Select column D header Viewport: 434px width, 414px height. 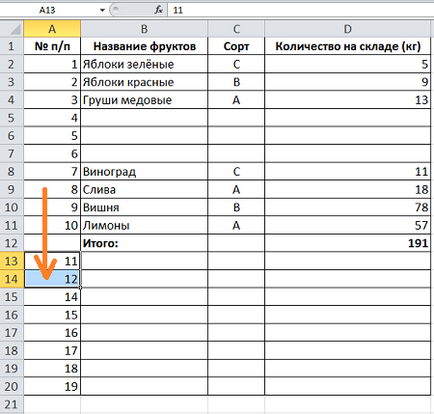pyautogui.click(x=348, y=29)
